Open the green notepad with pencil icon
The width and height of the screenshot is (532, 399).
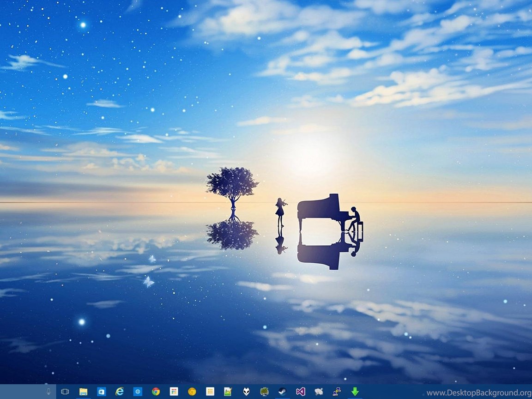pos(228,392)
